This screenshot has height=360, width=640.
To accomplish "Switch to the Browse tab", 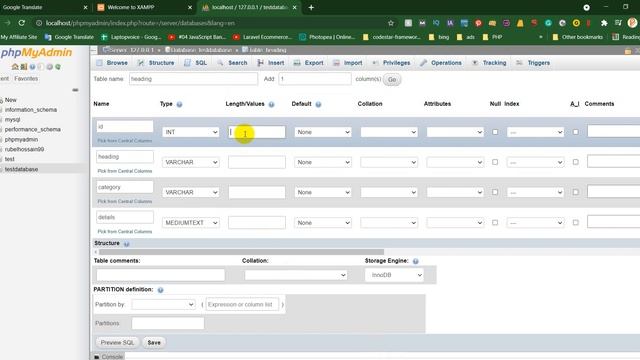I will [x=112, y=63].
